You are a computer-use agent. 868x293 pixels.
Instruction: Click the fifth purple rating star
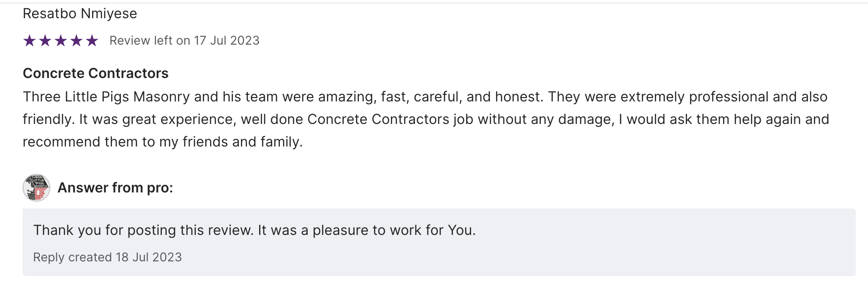92,41
